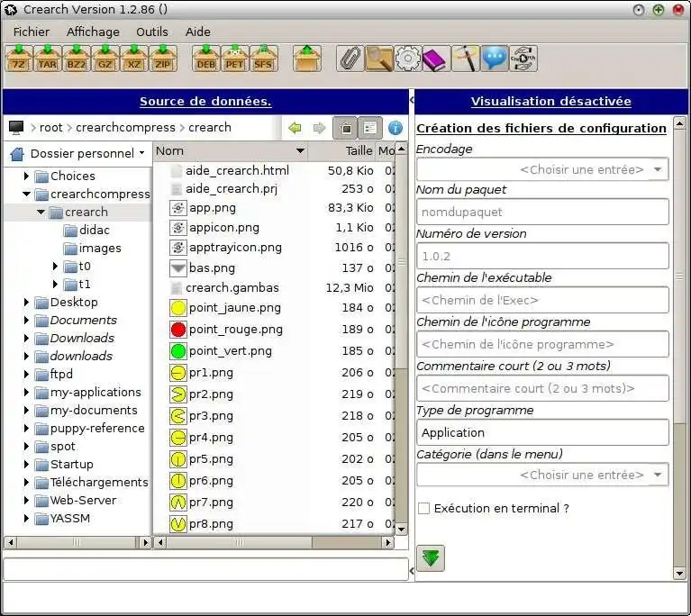Click the paperclip icon in toolbar
The image size is (691, 616).
coord(350,59)
